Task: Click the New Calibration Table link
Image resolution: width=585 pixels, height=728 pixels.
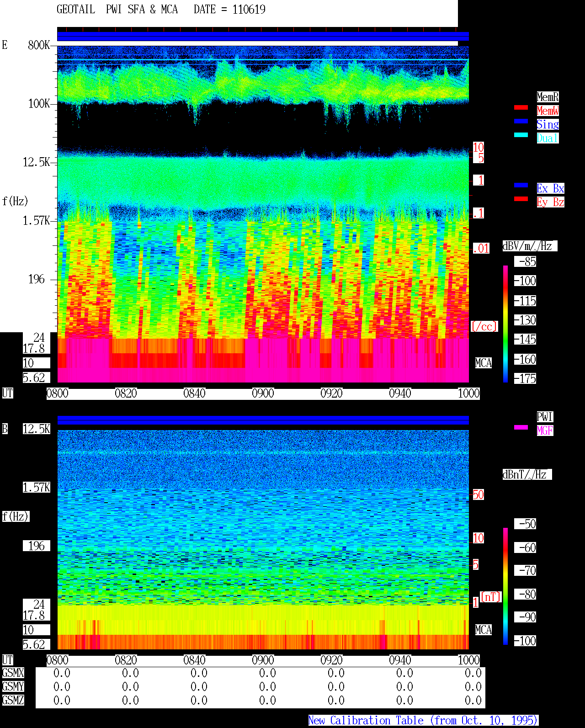Action: [423, 721]
